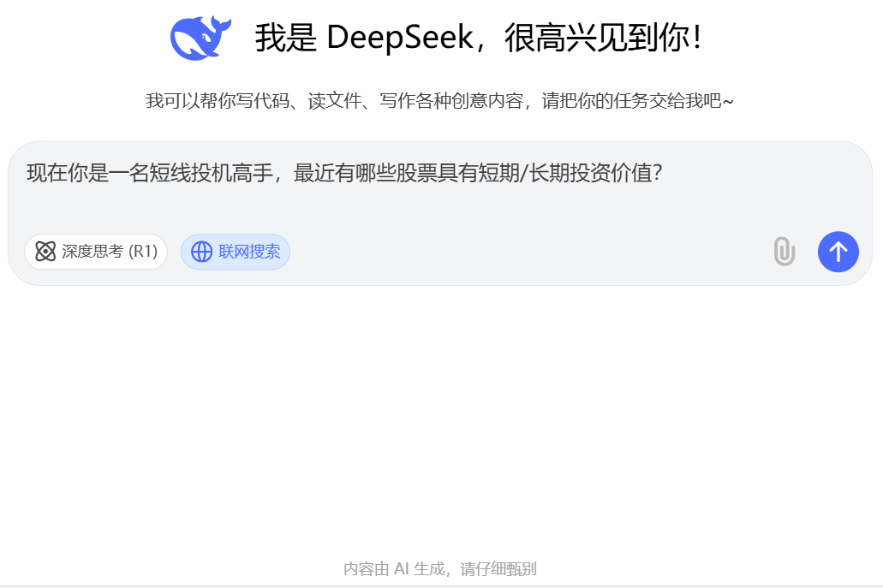Send the message with arrow button

[x=838, y=252]
